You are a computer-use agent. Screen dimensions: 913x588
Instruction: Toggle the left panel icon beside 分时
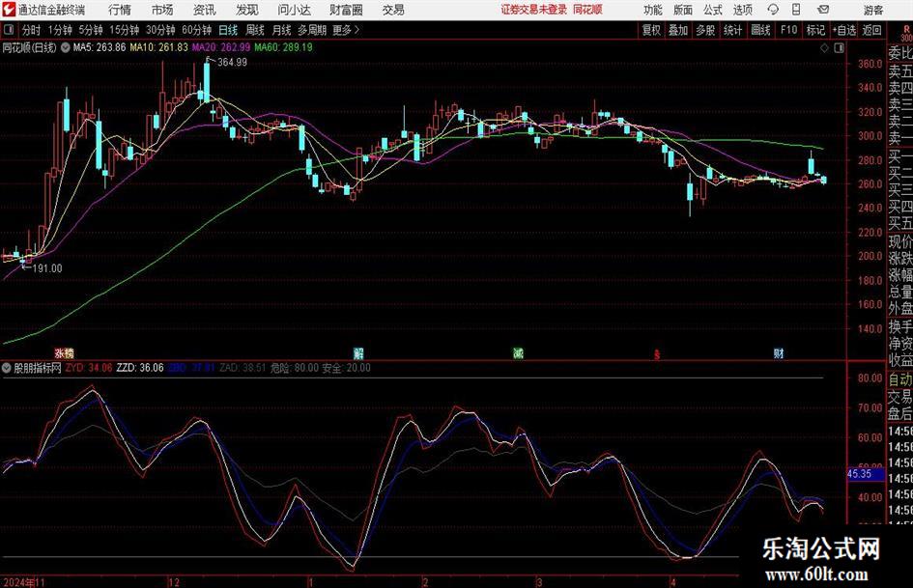coord(8,30)
